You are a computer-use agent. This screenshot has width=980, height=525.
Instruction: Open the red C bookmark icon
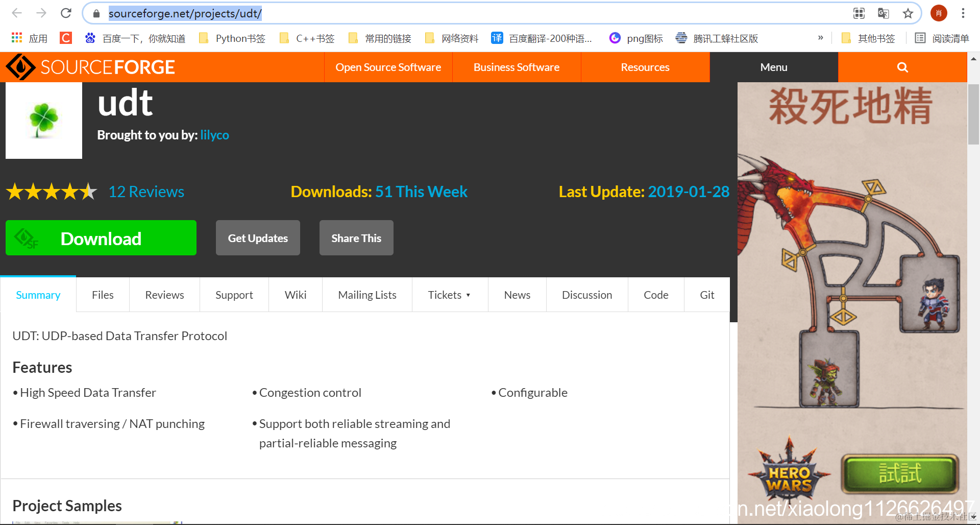(66, 38)
